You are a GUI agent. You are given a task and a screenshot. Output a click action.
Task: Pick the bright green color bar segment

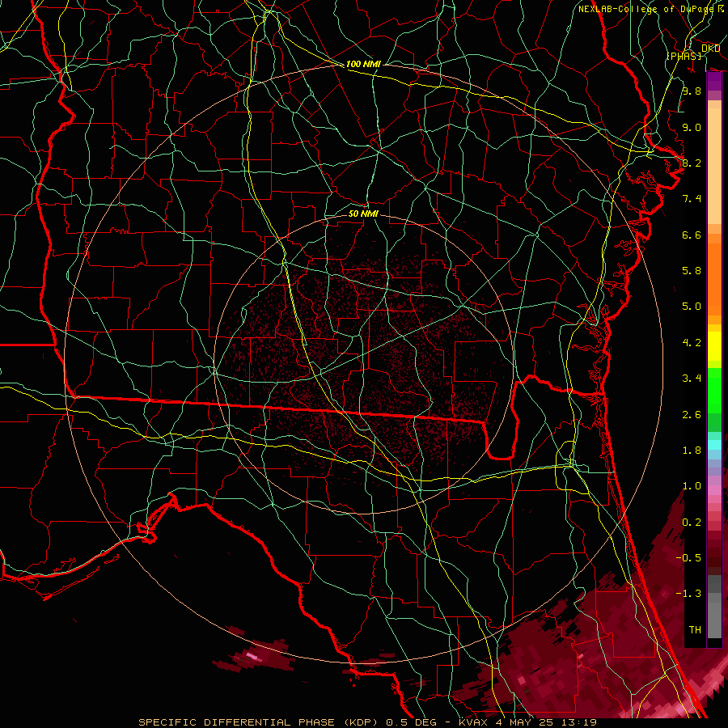pos(714,391)
